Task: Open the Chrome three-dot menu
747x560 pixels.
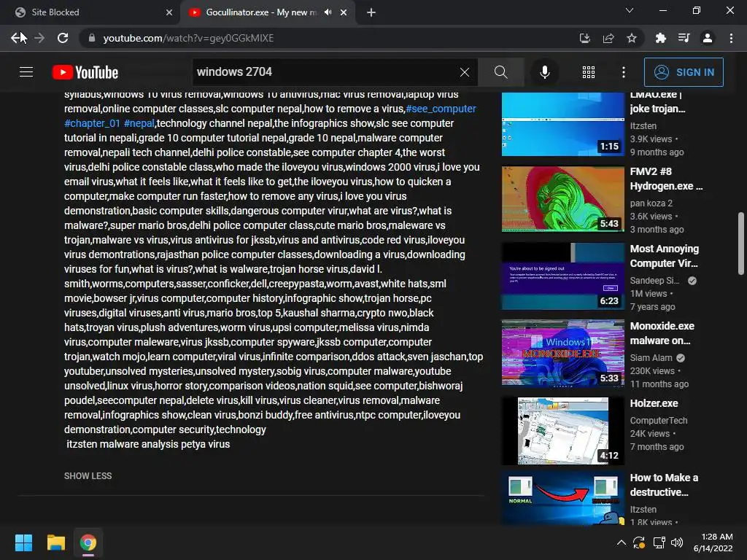Action: click(731, 38)
